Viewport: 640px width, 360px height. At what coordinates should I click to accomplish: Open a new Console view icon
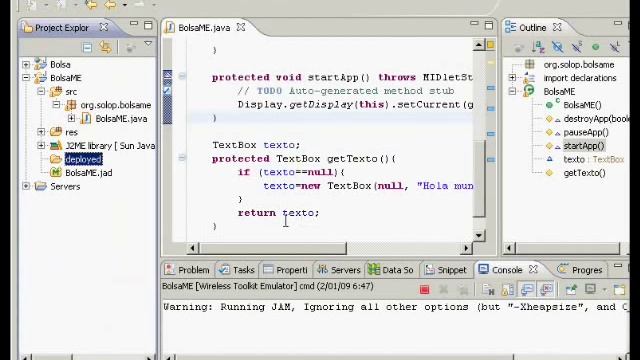pos(619,289)
